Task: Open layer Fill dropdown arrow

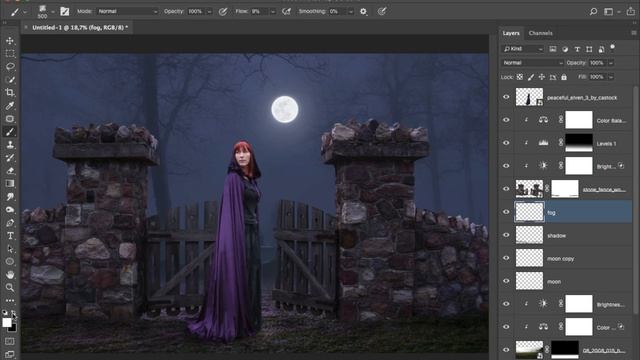Action: click(x=611, y=77)
